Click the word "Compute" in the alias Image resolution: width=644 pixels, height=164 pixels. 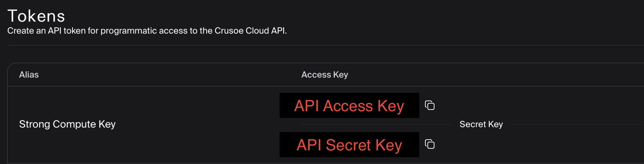pos(74,124)
